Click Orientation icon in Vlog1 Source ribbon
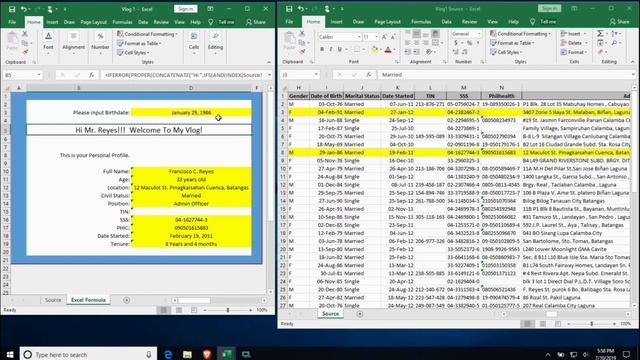 click(x=429, y=52)
